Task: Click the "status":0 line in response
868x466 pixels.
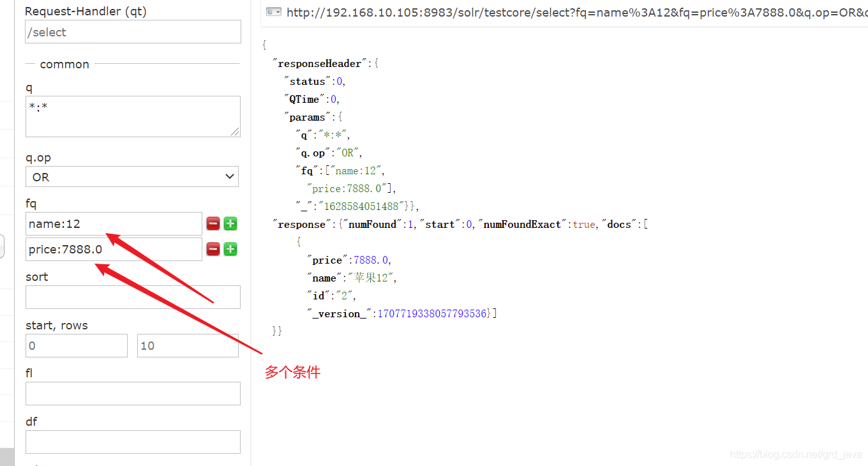Action: pos(315,81)
